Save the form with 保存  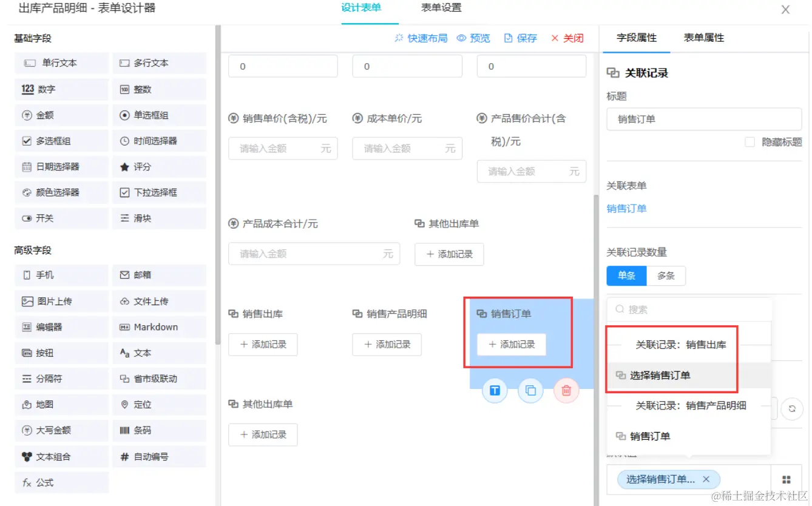521,38
